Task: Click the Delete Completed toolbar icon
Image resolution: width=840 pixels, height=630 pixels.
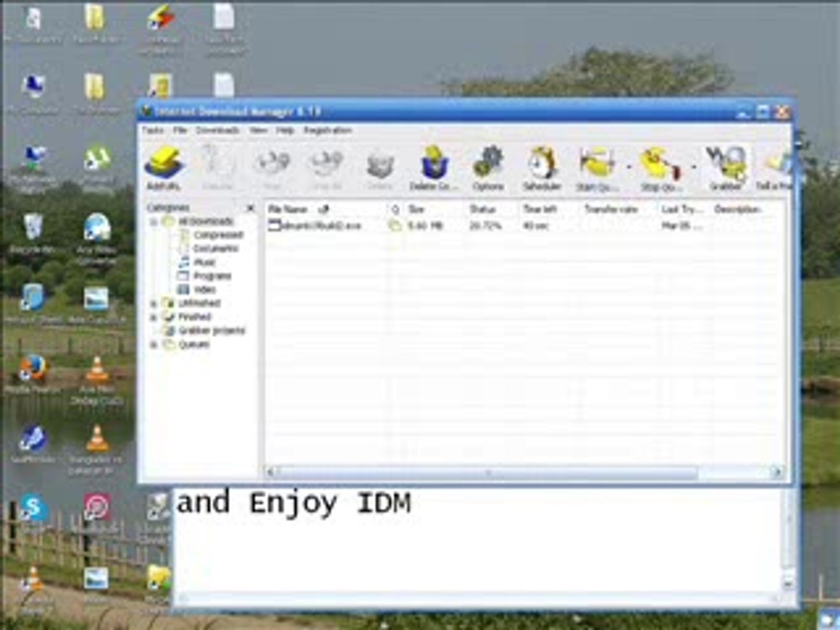Action: tap(433, 169)
